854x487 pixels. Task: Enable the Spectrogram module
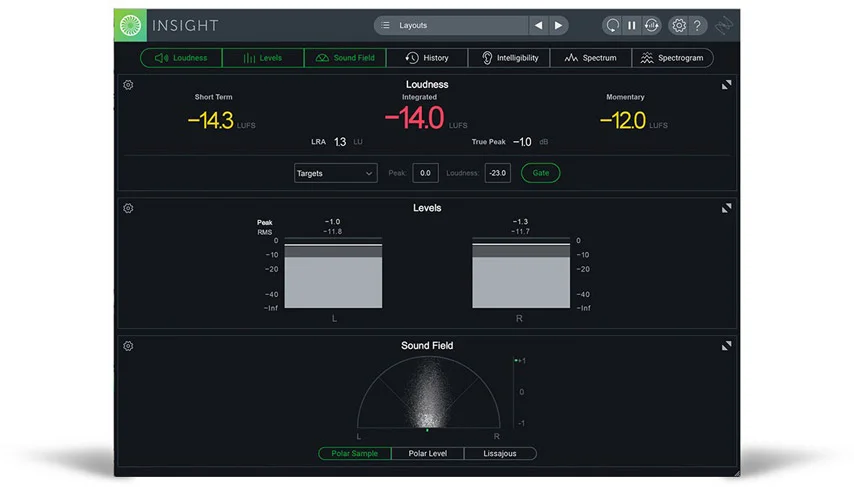[673, 58]
